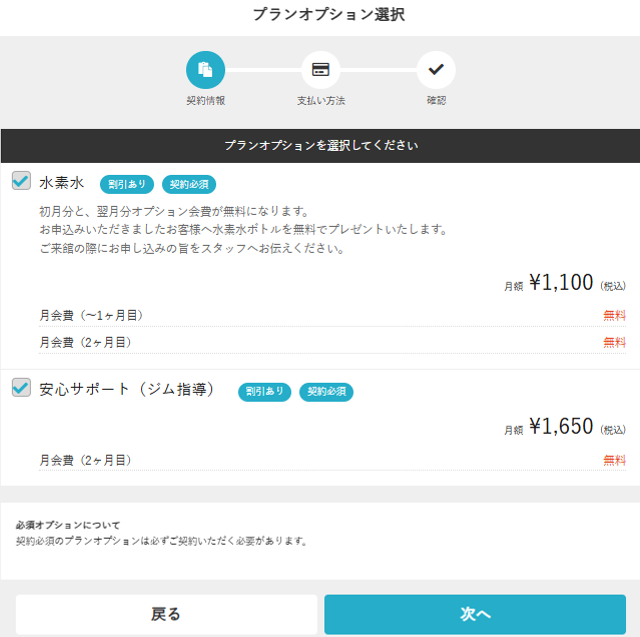Click the 確認 step label
The image size is (640, 637).
435,101
